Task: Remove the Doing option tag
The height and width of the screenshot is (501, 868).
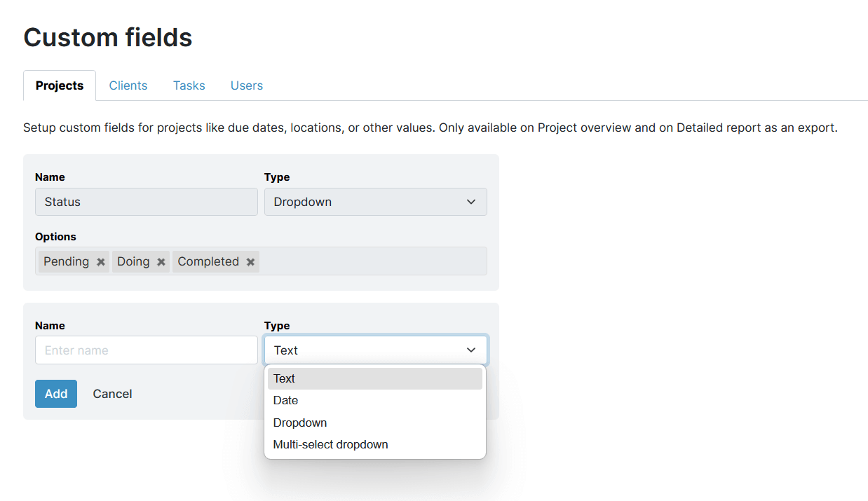Action: tap(161, 261)
